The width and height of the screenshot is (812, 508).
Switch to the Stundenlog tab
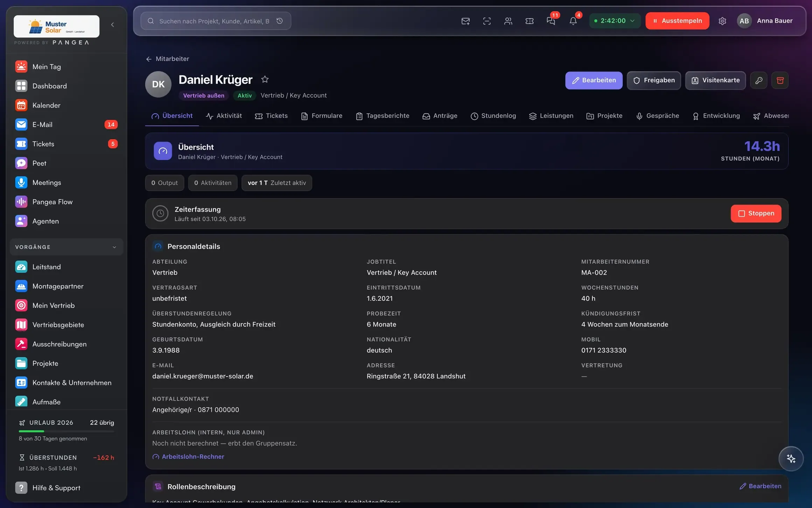pyautogui.click(x=493, y=116)
